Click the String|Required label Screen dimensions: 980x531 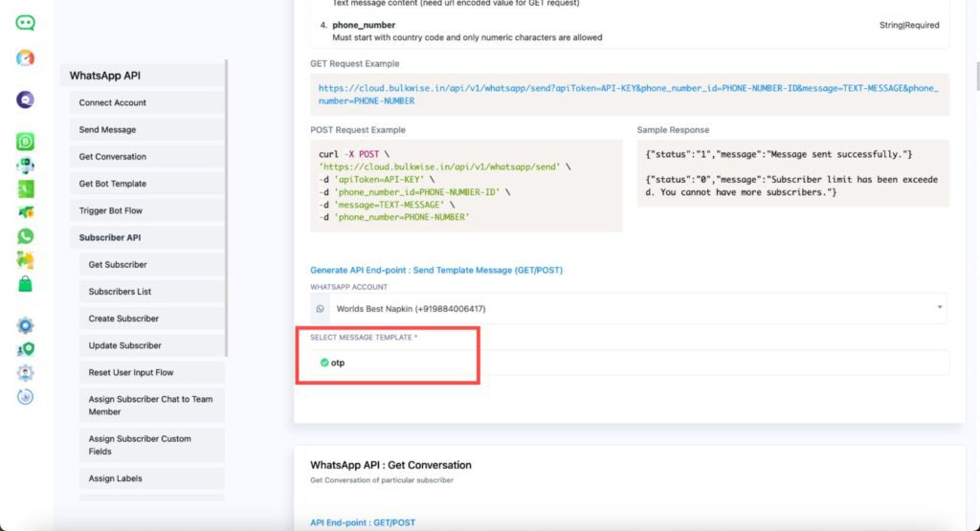[x=909, y=25]
